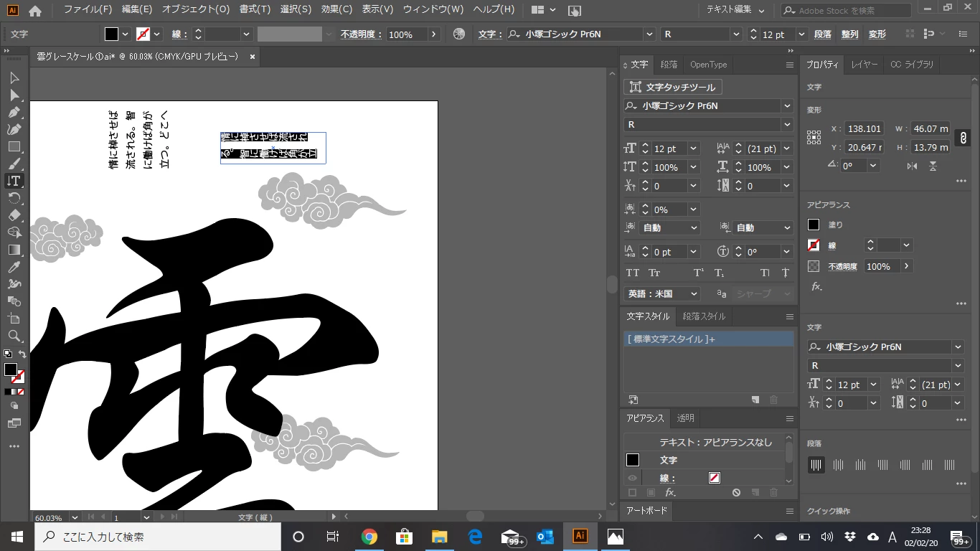Click 変形 in the control bar
Screen dimensions: 980x551
point(877,34)
